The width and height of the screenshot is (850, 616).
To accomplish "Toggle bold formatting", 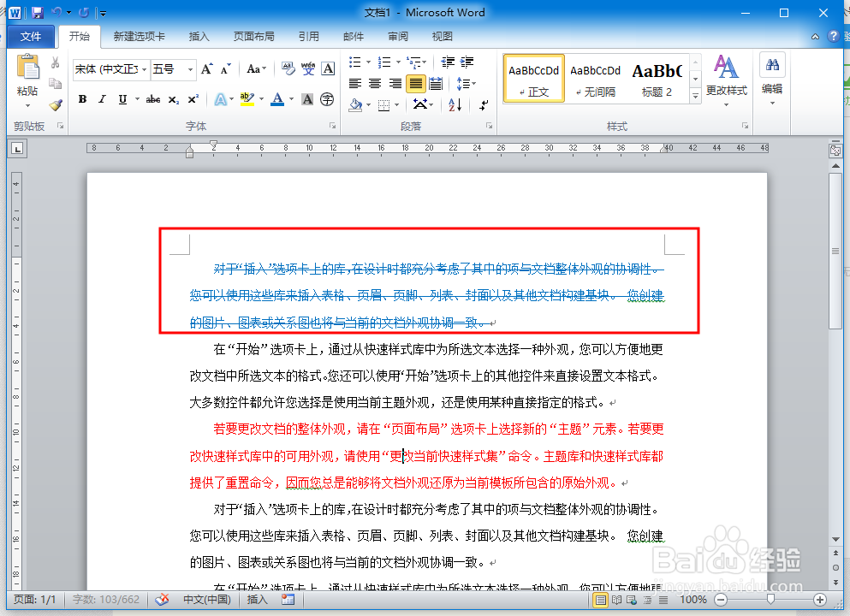I will tap(81, 99).
